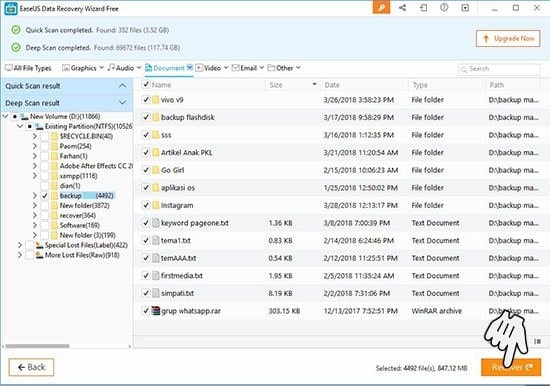This screenshot has width=550, height=386.
Task: Click the keyword pageone.txt file icon
Action: [156, 223]
